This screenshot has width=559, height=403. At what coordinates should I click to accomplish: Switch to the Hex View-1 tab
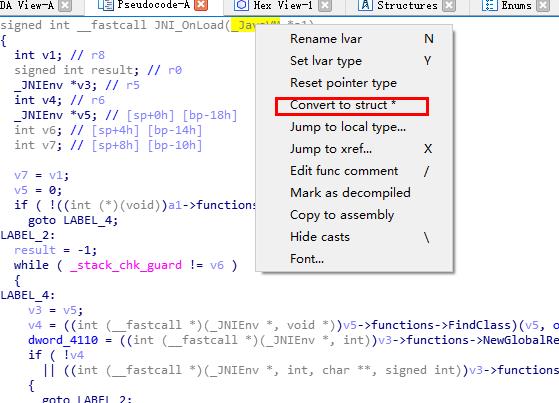[x=283, y=5]
